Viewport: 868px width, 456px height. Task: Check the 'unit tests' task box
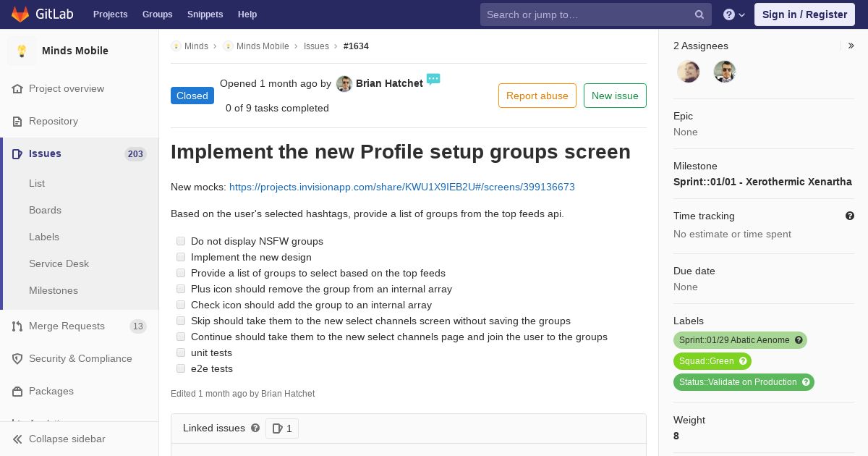click(x=181, y=352)
